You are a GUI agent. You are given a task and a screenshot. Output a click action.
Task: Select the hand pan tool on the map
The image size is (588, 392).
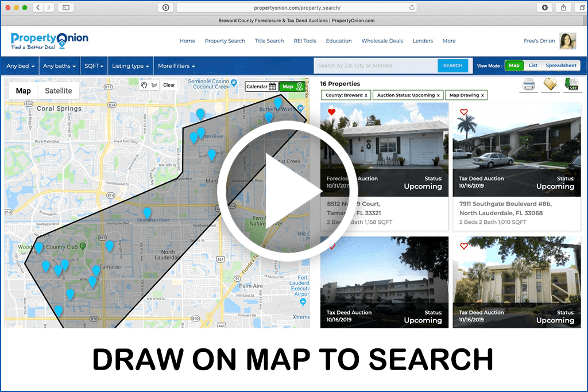[144, 84]
